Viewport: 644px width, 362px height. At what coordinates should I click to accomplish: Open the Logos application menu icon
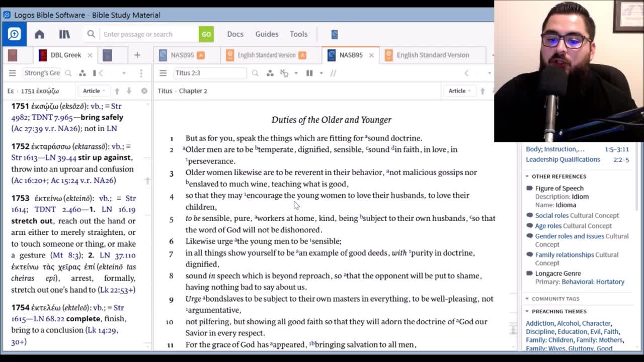[x=14, y=34]
